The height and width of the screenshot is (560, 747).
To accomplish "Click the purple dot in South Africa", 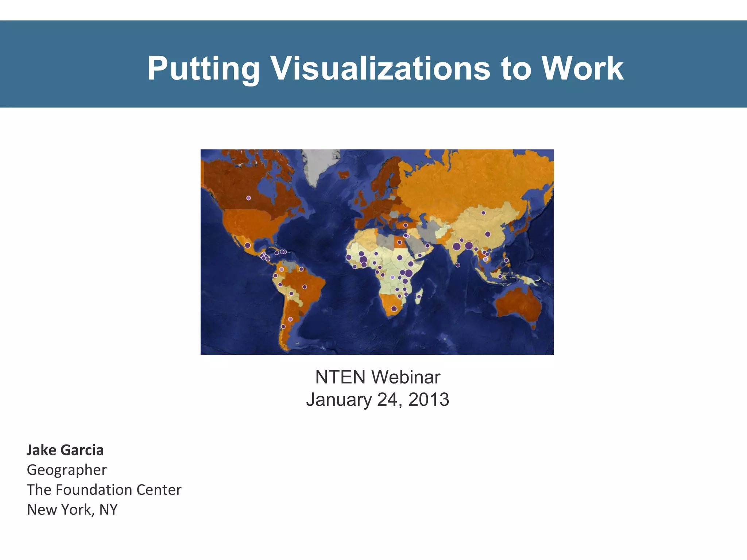I will click(394, 308).
